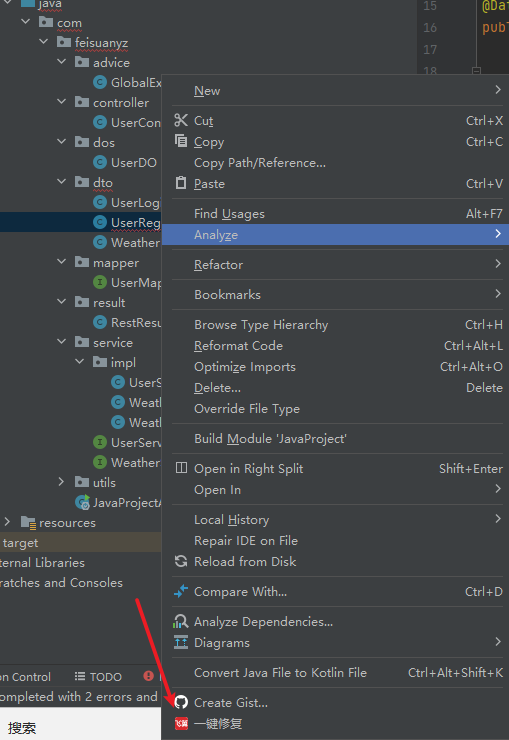509x740 pixels.
Task: Collapse the controller folder
Action: [62, 102]
